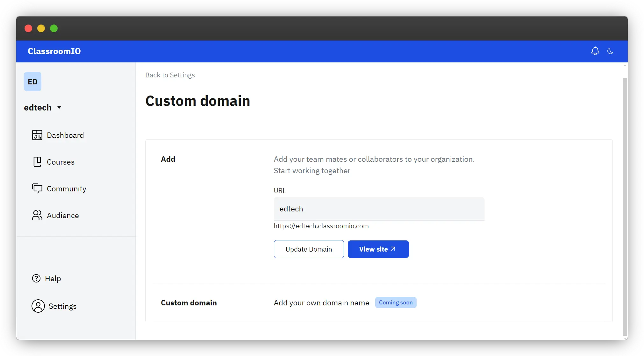Click the notifications bell icon
Viewport: 644px width, 356px height.
595,51
